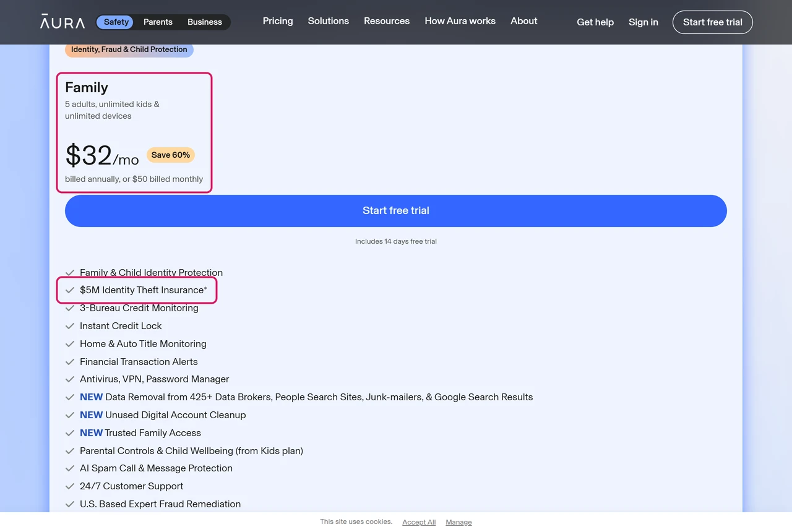This screenshot has width=792, height=532.
Task: Switch to the Business tab
Action: (205, 22)
